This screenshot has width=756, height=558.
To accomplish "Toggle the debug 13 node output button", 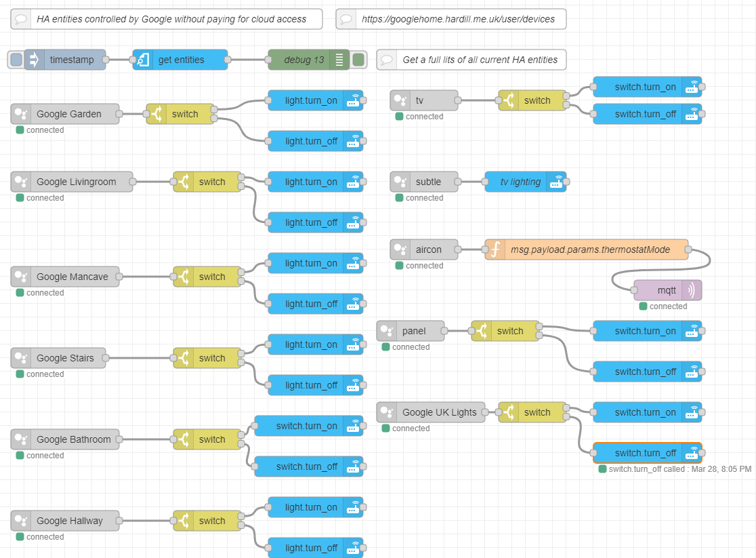I will [x=358, y=60].
